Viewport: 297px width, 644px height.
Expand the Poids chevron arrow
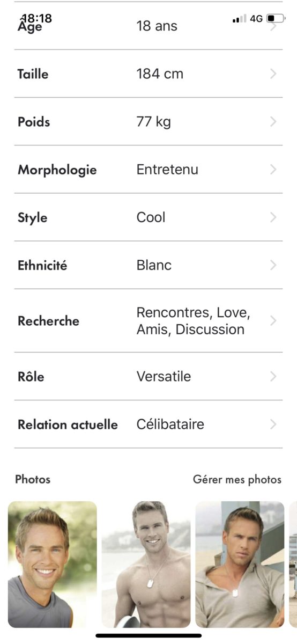tap(273, 122)
